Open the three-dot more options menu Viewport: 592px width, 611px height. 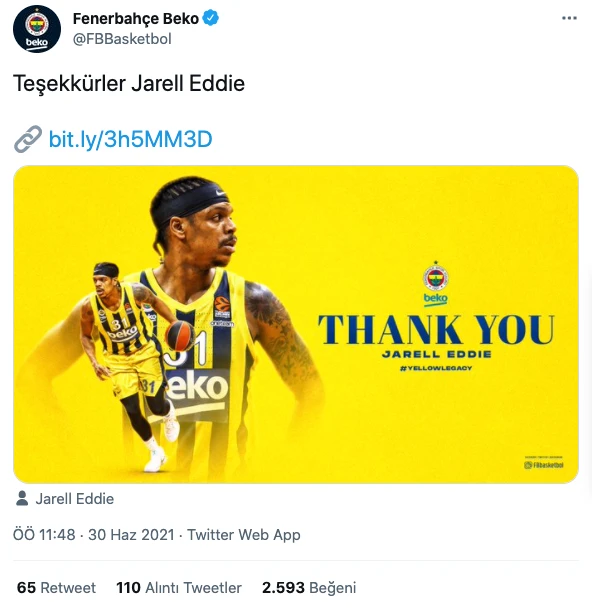(x=569, y=18)
